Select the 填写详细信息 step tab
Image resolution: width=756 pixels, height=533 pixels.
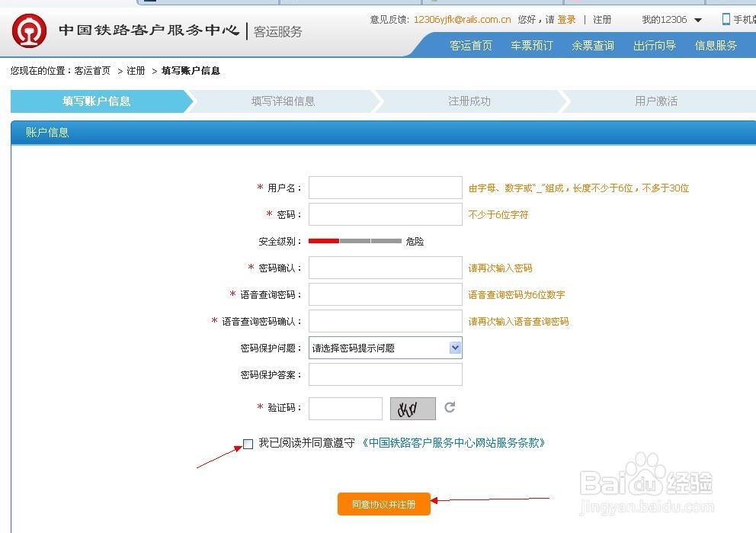pos(283,101)
